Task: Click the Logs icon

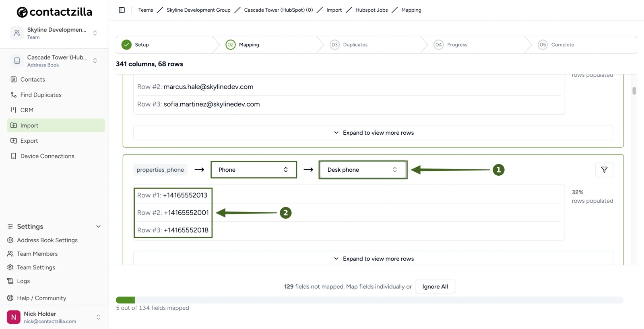Action: tap(10, 281)
